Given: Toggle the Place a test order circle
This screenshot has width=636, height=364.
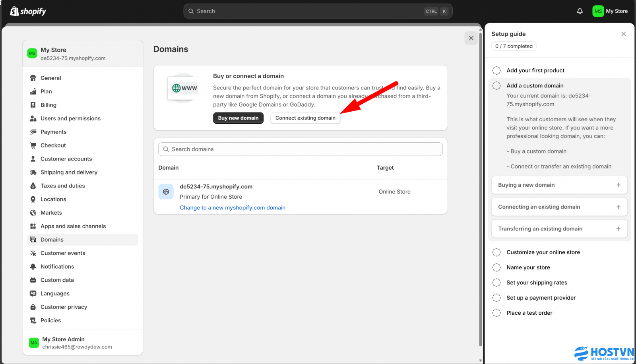Looking at the screenshot, I should [x=496, y=313].
